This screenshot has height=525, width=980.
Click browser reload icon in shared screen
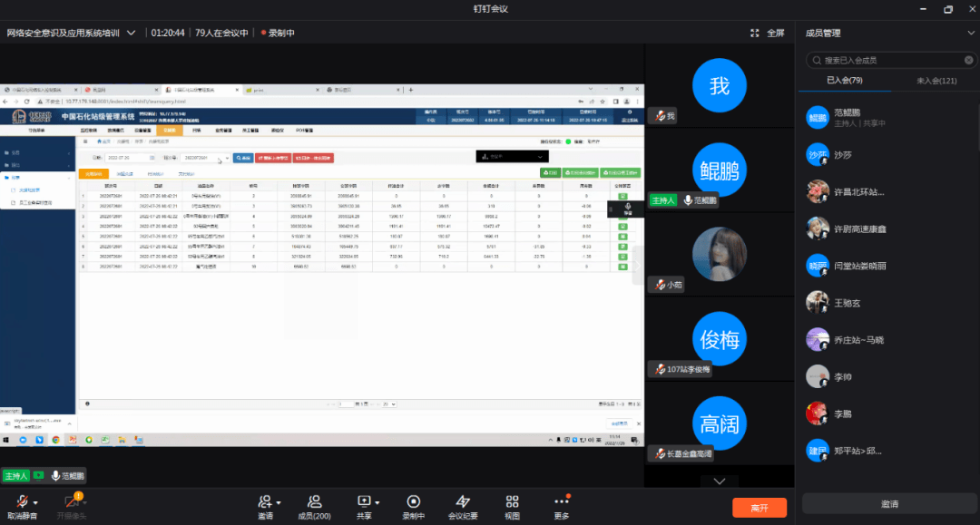point(26,102)
